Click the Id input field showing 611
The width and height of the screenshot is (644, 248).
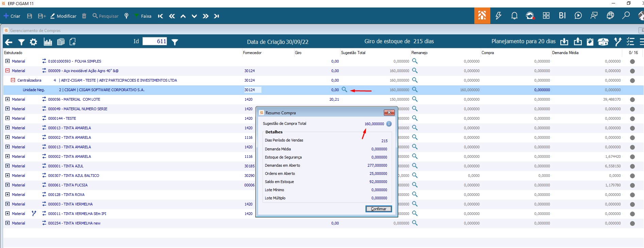coord(155,42)
